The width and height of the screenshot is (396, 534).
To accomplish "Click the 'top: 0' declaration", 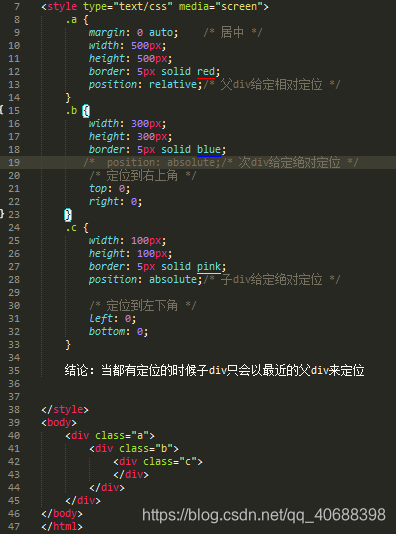I will pos(109,189).
